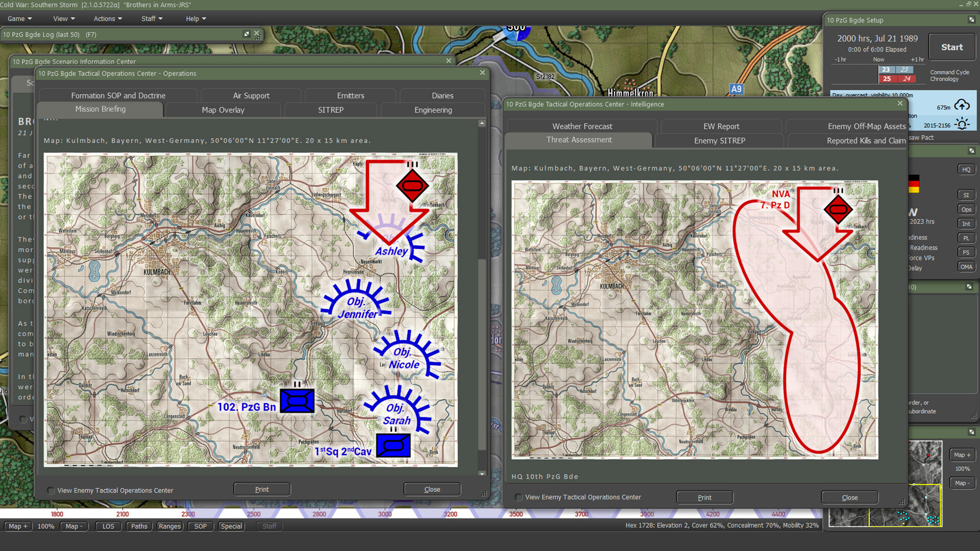Open the HQ staff panel icon
The image size is (980, 551).
(x=966, y=169)
